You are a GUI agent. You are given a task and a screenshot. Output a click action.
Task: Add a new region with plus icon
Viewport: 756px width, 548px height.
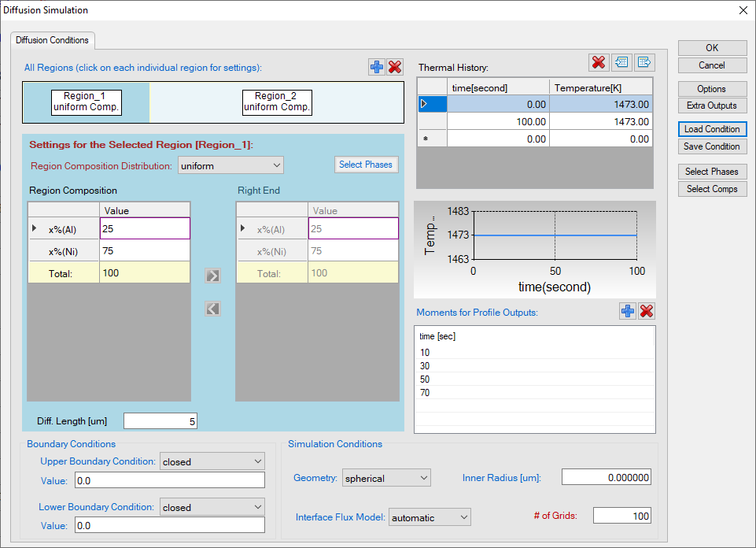pyautogui.click(x=377, y=67)
